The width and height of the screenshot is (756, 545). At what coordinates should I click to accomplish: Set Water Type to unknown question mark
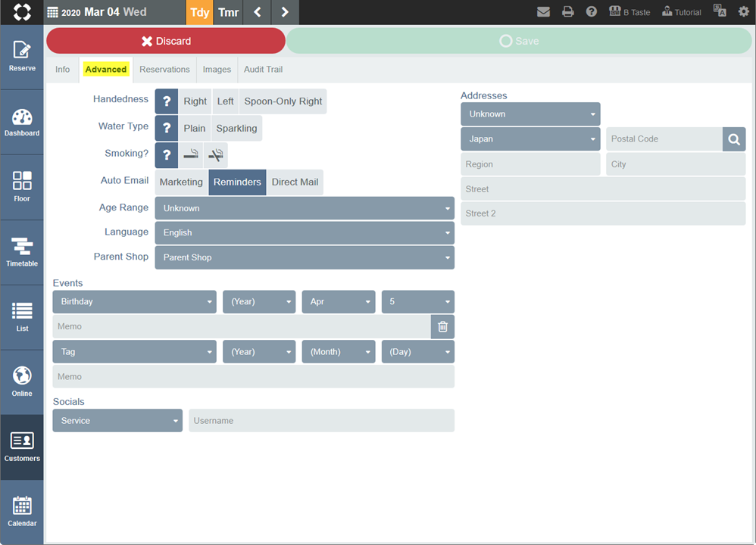coord(167,128)
